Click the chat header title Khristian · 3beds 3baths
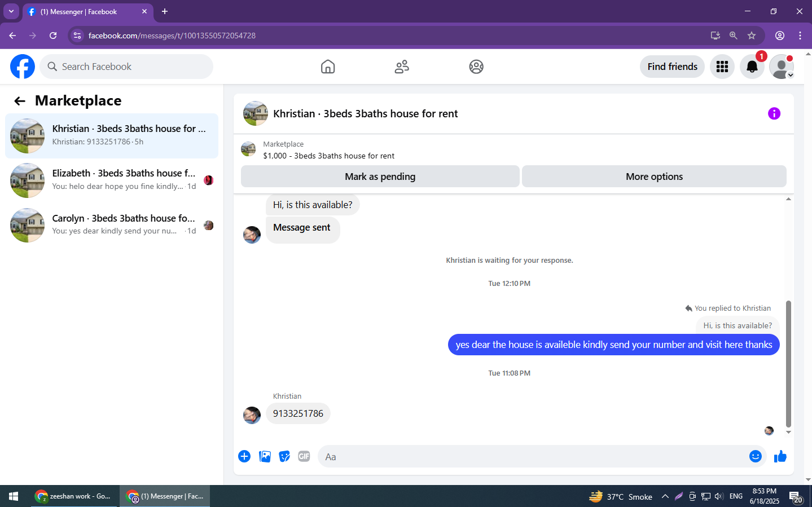The width and height of the screenshot is (812, 507). point(365,113)
